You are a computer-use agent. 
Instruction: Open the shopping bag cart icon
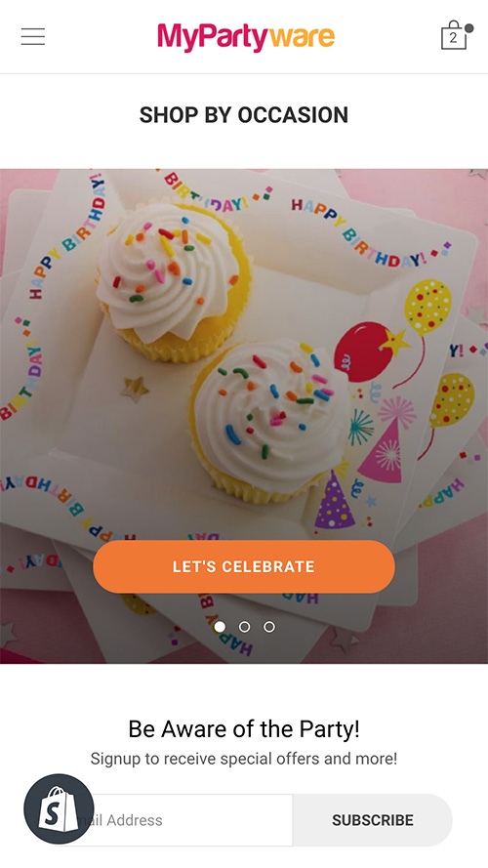click(454, 35)
